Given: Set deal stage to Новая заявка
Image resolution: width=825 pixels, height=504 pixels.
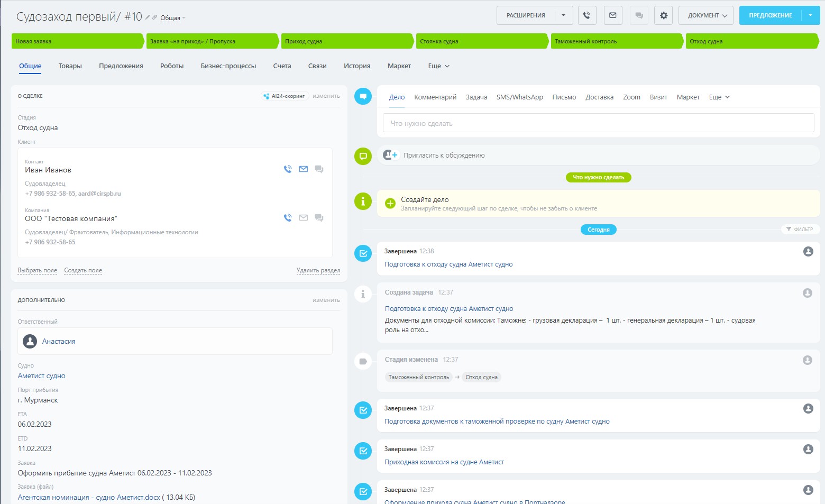Looking at the screenshot, I should (x=77, y=41).
